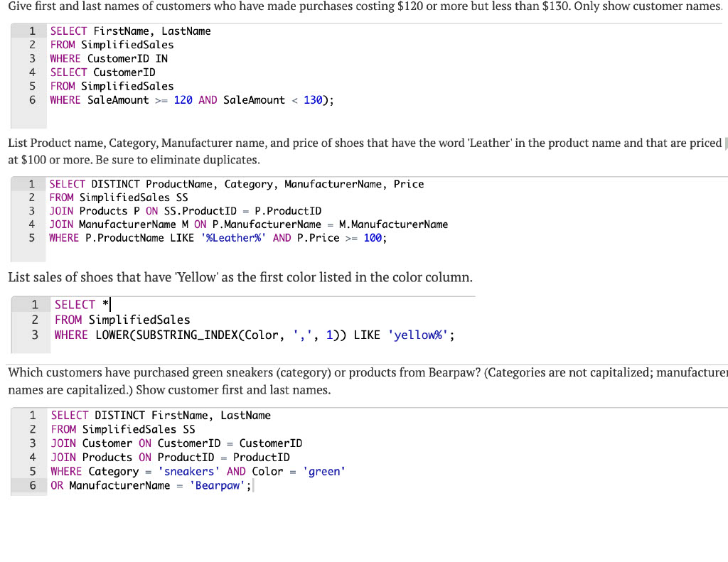Click the 'SaleAmount >= 120' condition line

[192, 100]
